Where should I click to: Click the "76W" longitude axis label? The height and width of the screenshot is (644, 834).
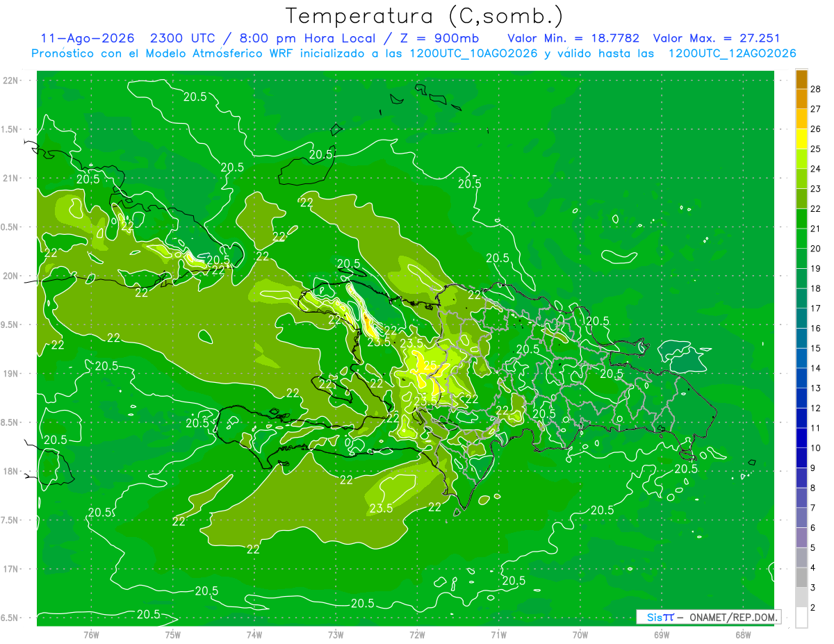pos(91,634)
